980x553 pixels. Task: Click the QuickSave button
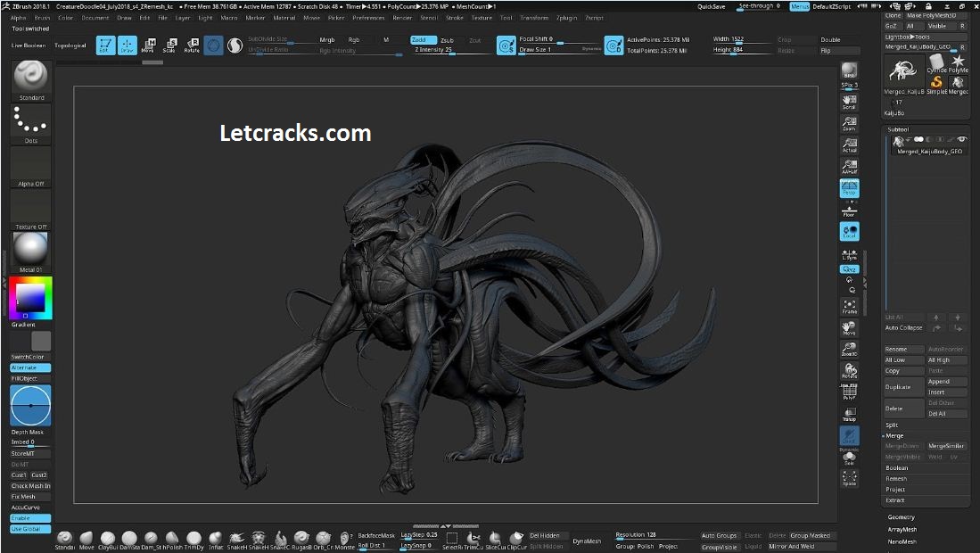[x=712, y=6]
